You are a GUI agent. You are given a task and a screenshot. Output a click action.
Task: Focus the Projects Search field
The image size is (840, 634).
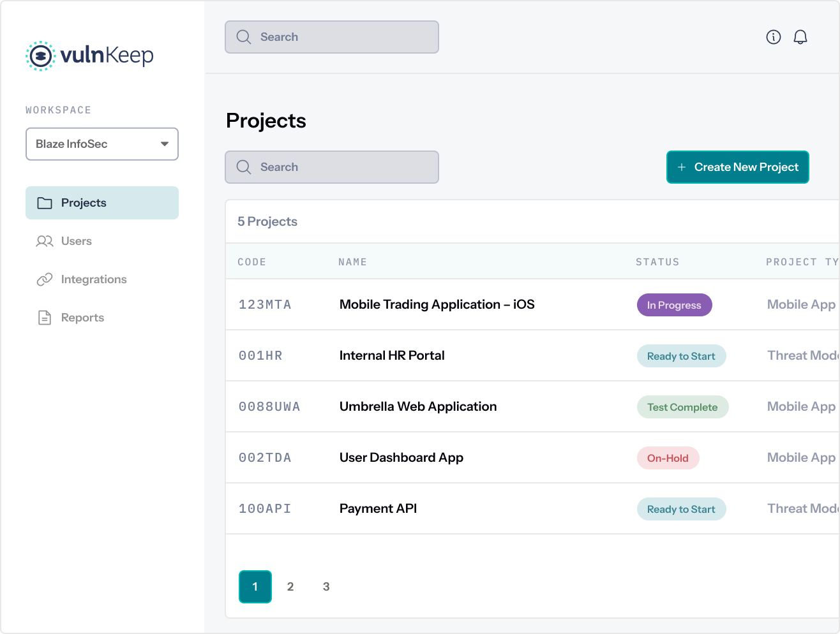click(332, 167)
